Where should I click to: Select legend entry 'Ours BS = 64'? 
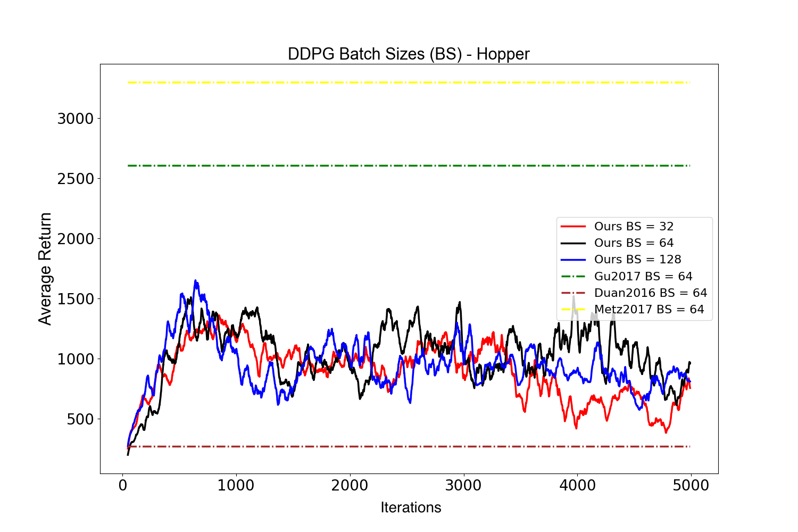click(634, 243)
